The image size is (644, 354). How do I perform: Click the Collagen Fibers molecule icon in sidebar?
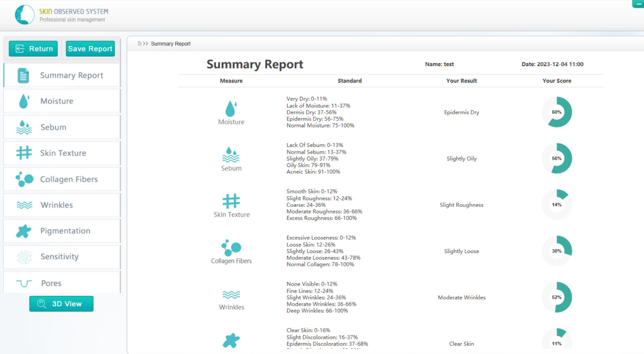[24, 179]
